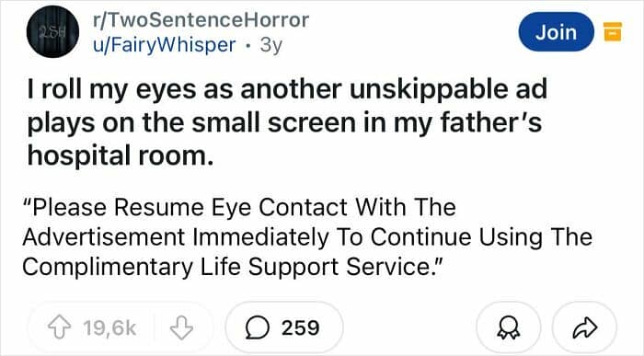
Task: Open the post titled 'I roll my eyes'
Action: (287, 122)
